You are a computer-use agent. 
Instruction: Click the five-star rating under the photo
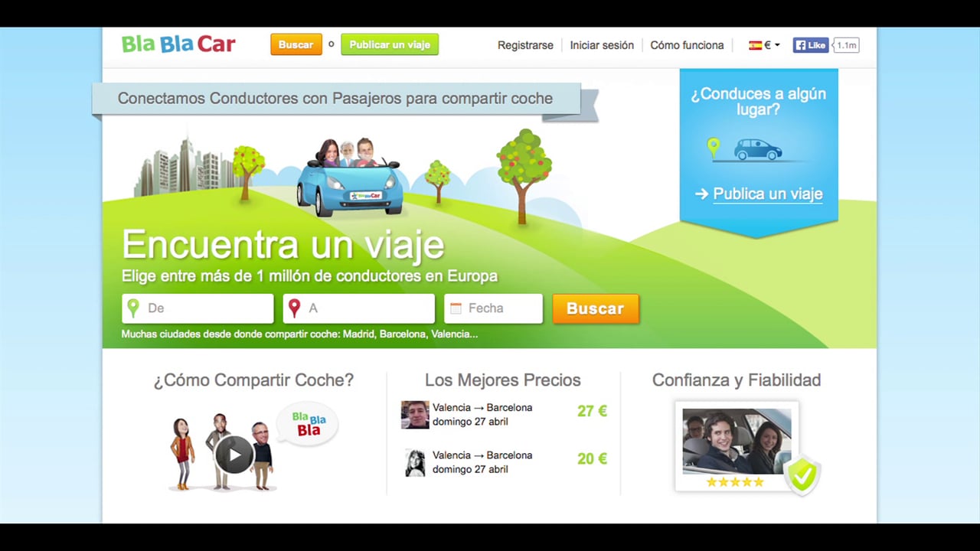(x=735, y=482)
